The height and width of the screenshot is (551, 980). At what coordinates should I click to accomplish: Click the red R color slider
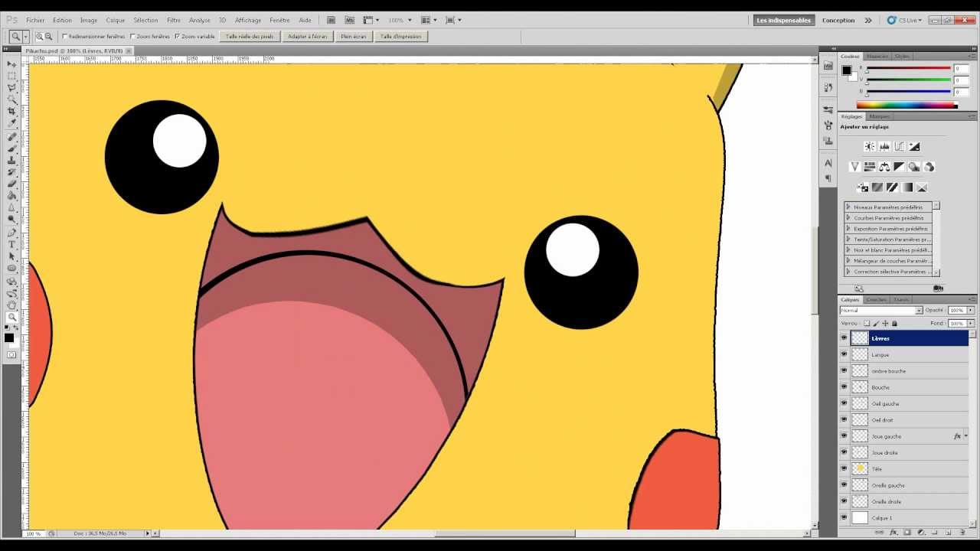coord(909,69)
